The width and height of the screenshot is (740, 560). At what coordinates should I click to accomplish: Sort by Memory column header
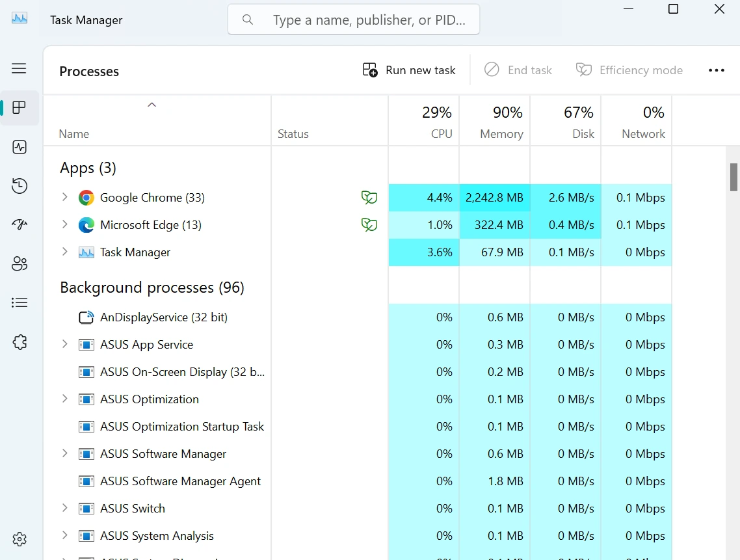(x=495, y=121)
